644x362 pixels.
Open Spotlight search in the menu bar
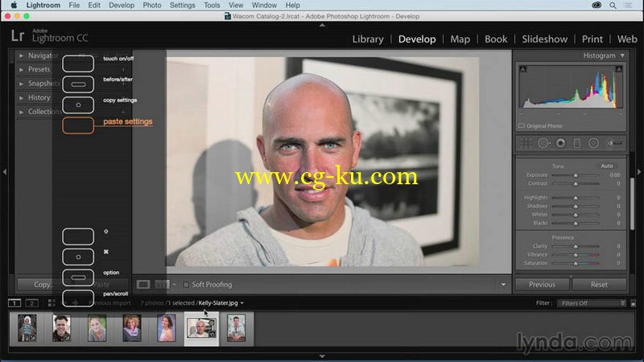(613, 6)
